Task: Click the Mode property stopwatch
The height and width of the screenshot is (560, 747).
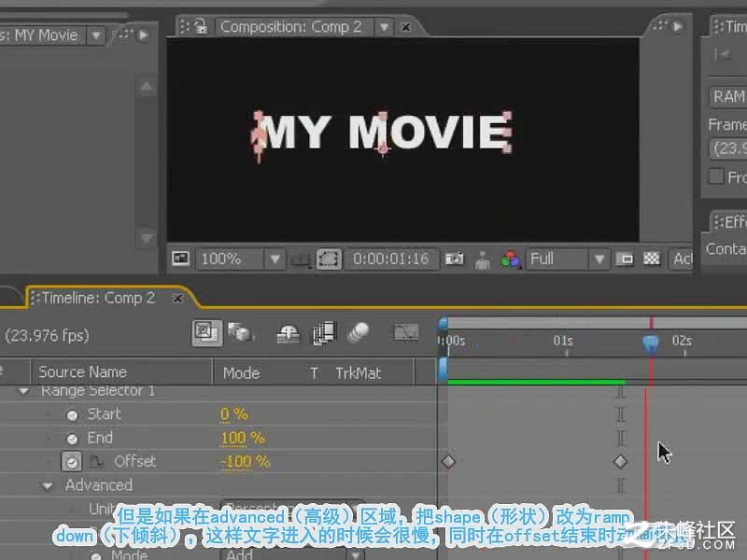Action: click(x=96, y=555)
